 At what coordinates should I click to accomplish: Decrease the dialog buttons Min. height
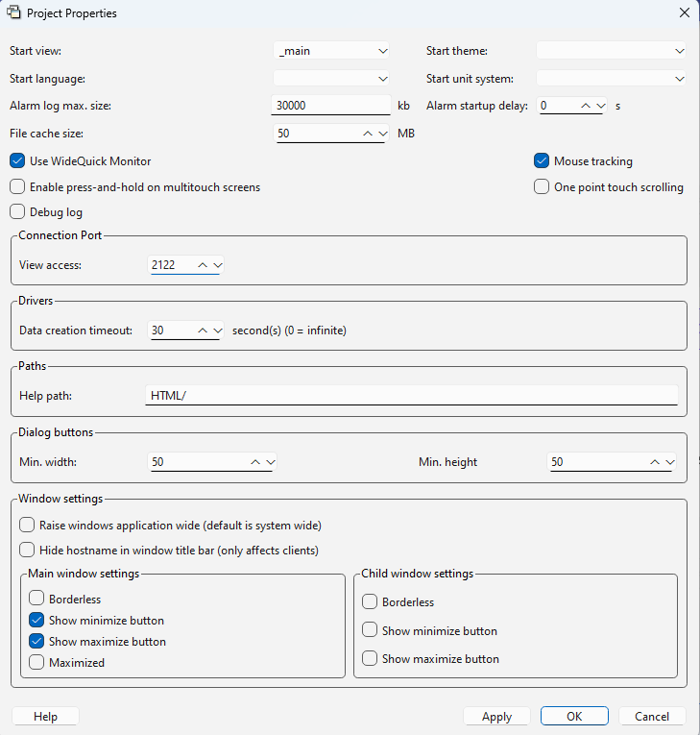coord(670,462)
